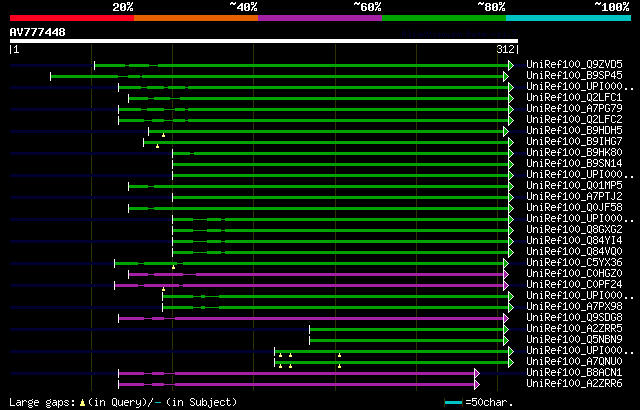Click the purple arrowhead ending the A2ZRR6 alignment

[x=477, y=385]
